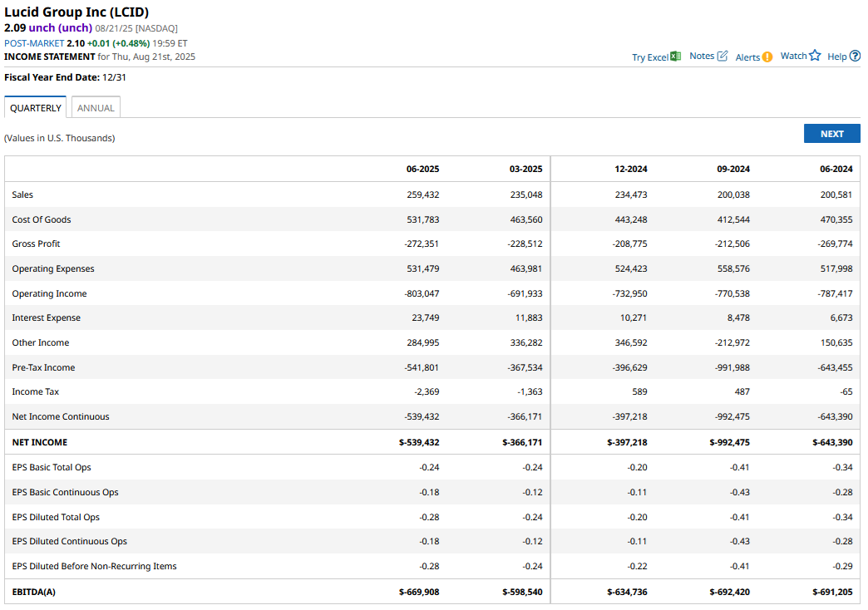The height and width of the screenshot is (610, 868).
Task: Click EBITDA(A) value $-669,908
Action: [x=419, y=592]
